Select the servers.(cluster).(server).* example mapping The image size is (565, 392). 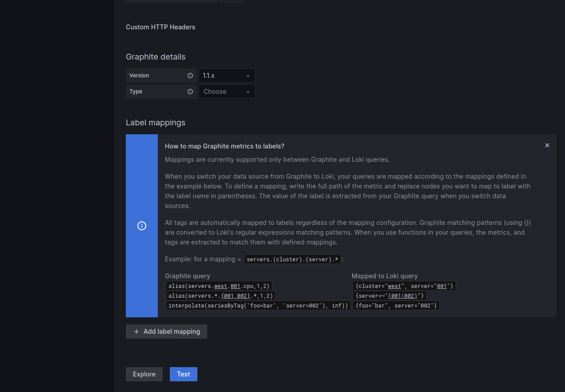pos(293,259)
